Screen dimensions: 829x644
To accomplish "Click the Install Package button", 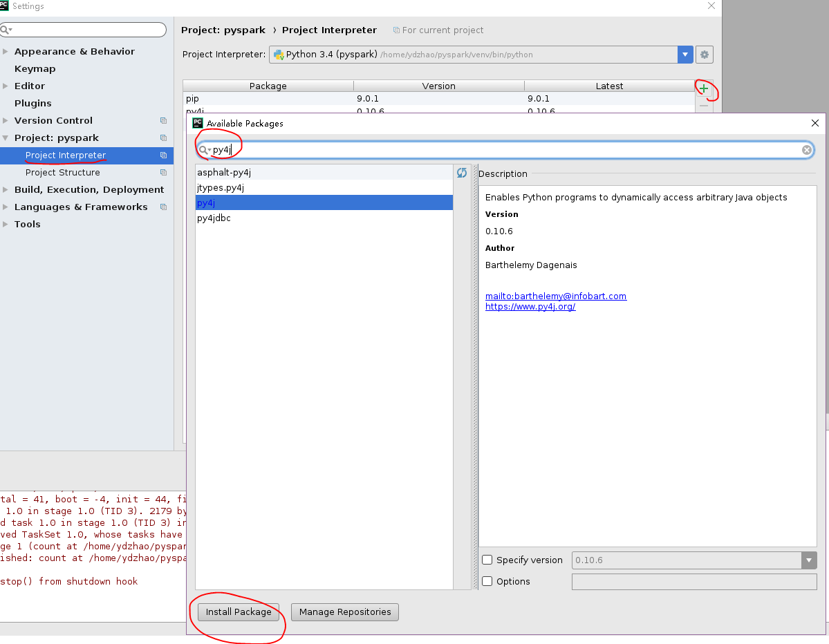I will (x=239, y=612).
